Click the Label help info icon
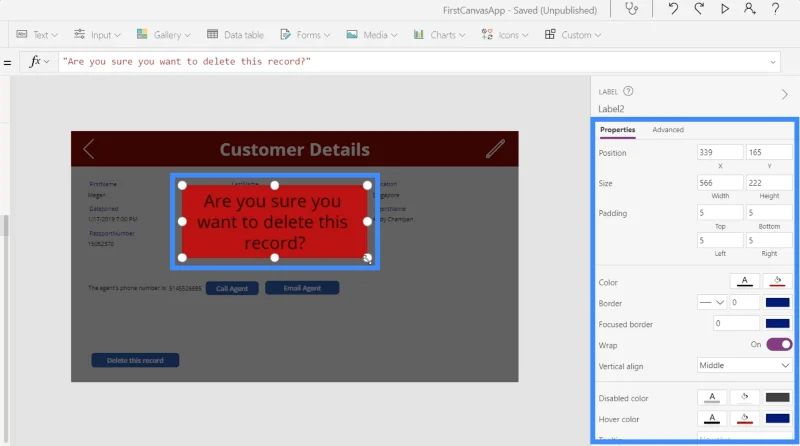 [x=628, y=91]
